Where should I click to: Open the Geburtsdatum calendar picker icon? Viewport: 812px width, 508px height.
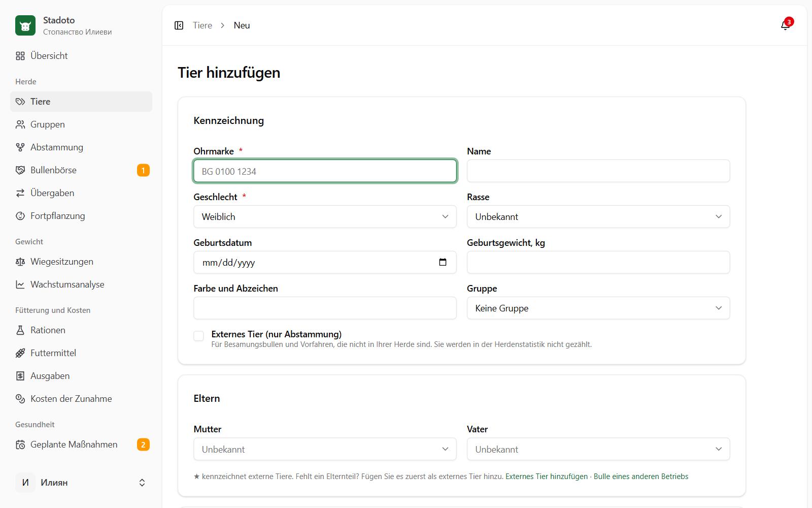tap(443, 262)
